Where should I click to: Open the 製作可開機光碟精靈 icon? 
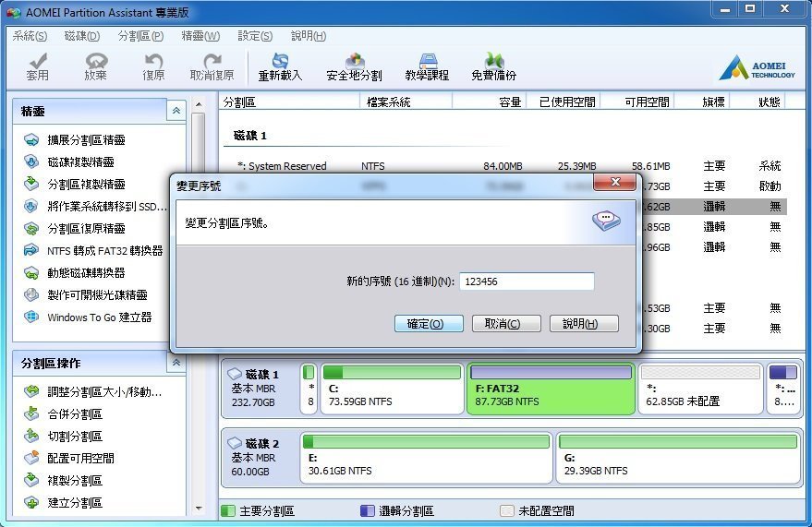tap(31, 294)
